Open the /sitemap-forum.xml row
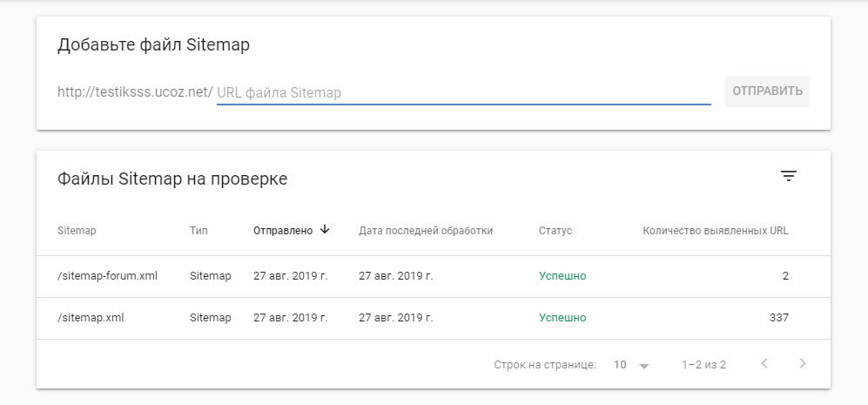This screenshot has width=868, height=405. click(x=107, y=276)
